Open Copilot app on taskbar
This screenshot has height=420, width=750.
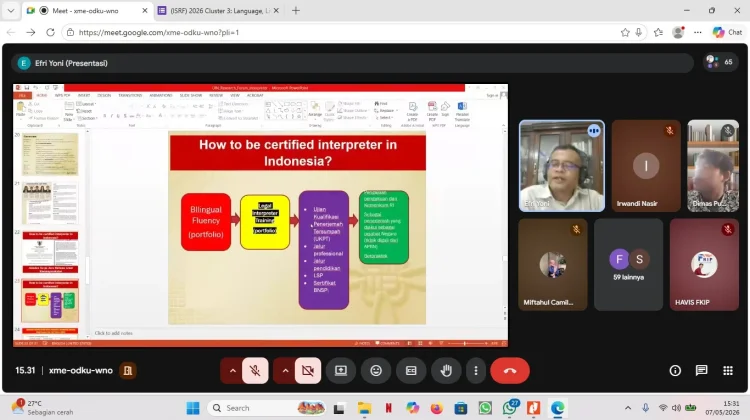(412, 408)
